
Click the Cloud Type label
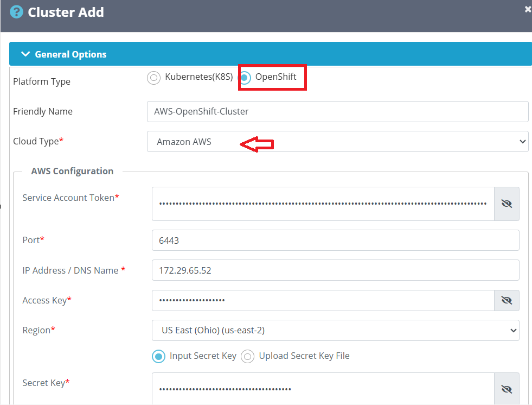click(x=38, y=141)
